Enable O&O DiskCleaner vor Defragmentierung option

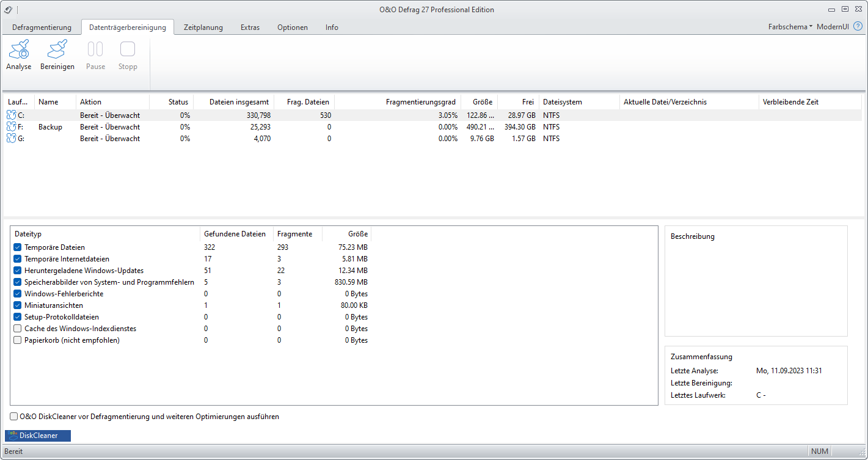pos(14,417)
